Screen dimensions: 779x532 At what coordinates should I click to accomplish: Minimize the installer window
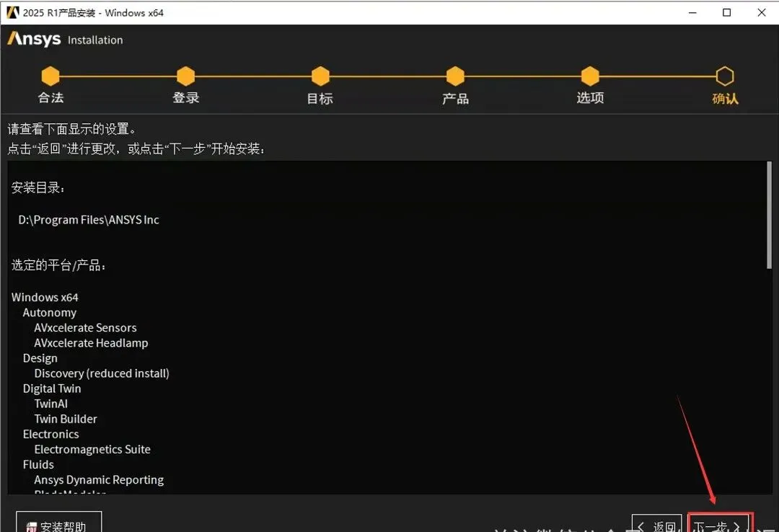coord(692,12)
